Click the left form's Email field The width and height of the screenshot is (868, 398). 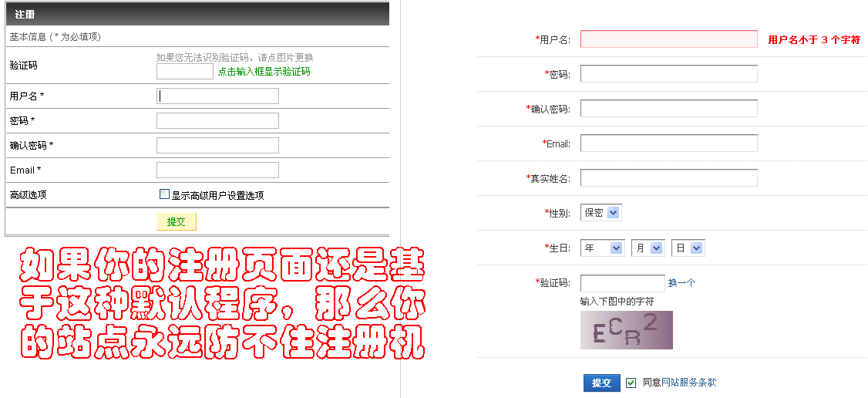tap(217, 170)
